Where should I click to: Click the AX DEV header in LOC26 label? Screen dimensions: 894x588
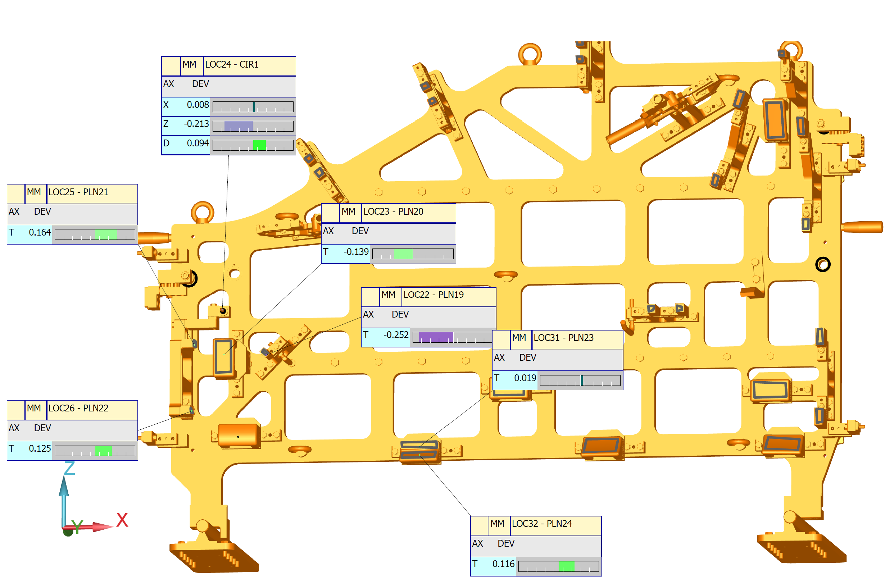pyautogui.click(x=72, y=431)
